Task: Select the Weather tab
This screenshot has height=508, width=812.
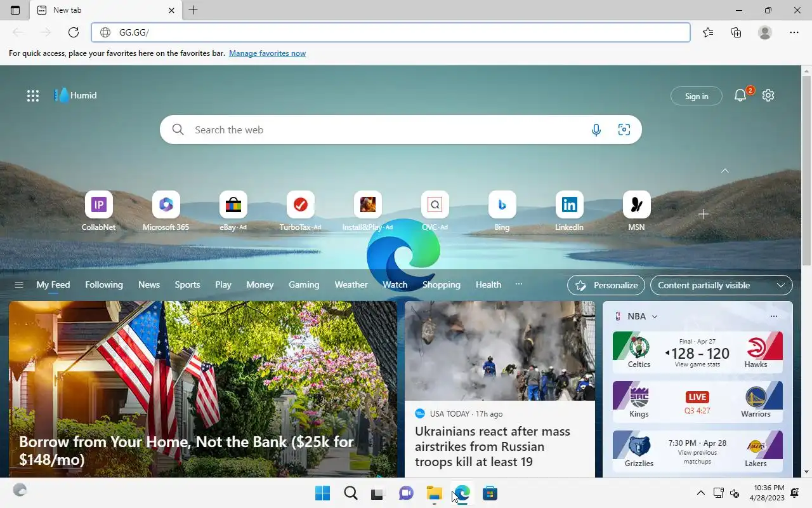Action: pos(351,285)
